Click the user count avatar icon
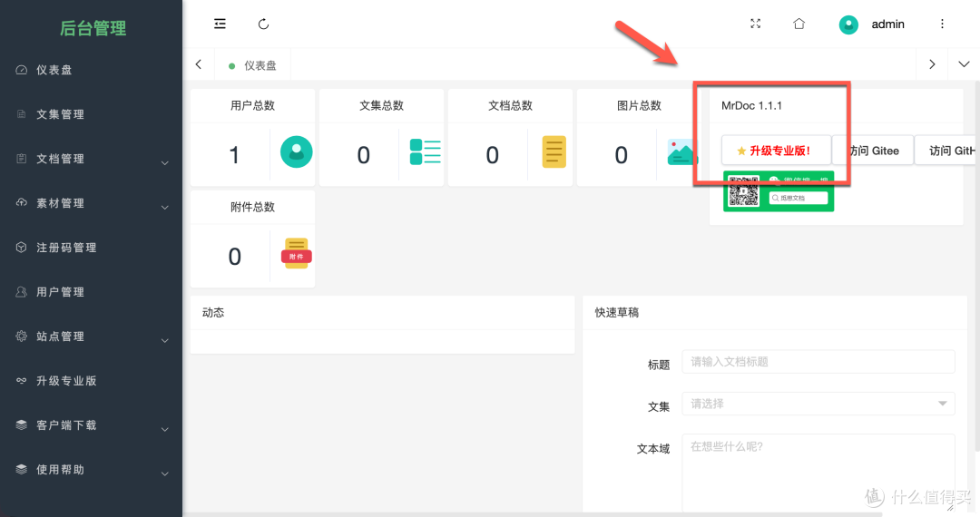This screenshot has width=980, height=517. pyautogui.click(x=296, y=151)
